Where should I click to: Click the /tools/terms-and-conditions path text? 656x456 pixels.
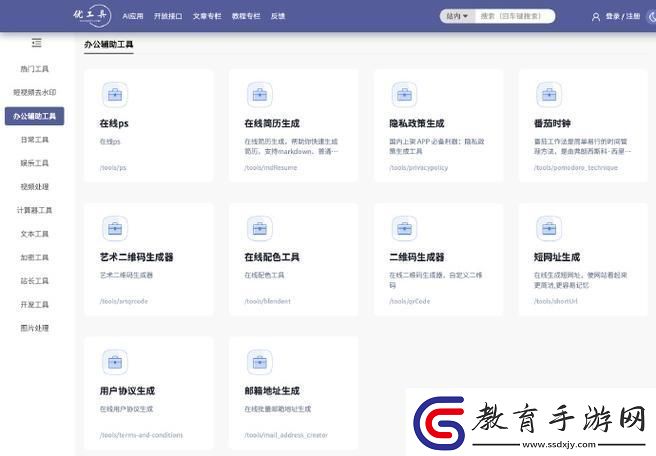141,435
